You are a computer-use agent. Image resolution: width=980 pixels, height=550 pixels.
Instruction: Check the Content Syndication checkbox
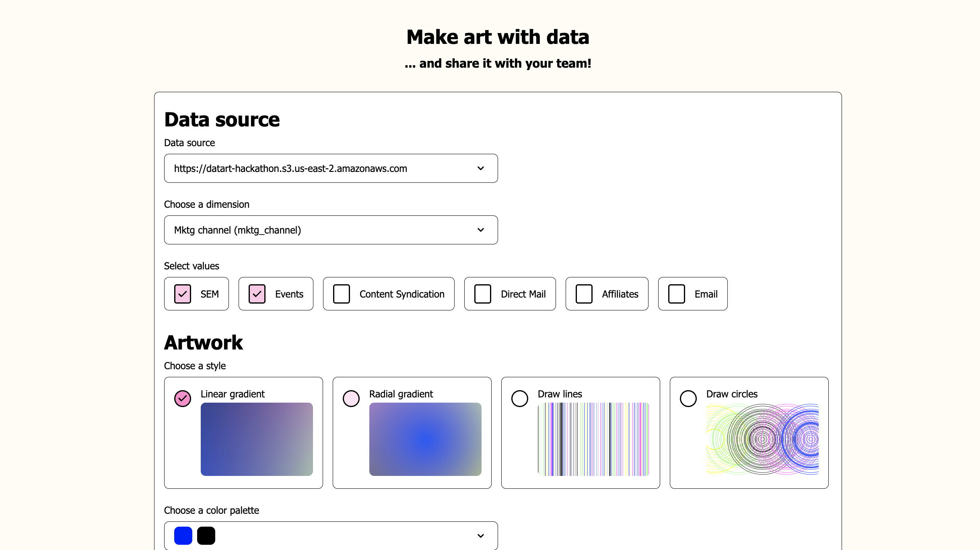click(x=342, y=294)
